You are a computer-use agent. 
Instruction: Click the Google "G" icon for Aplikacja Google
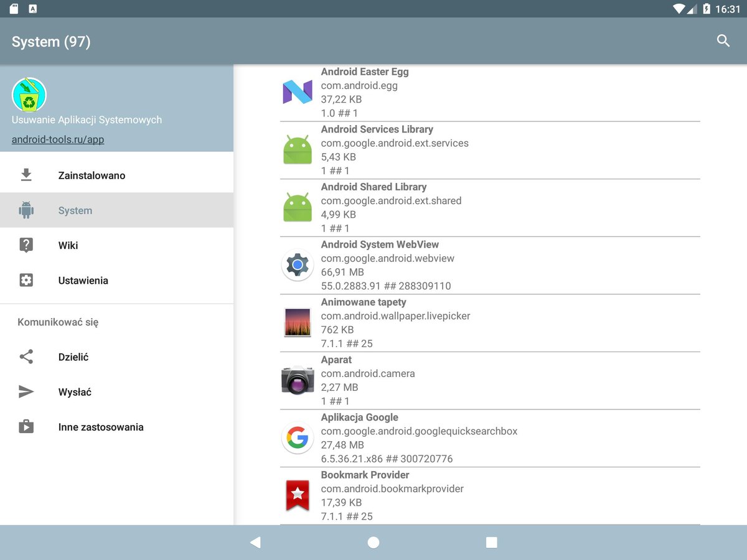298,437
